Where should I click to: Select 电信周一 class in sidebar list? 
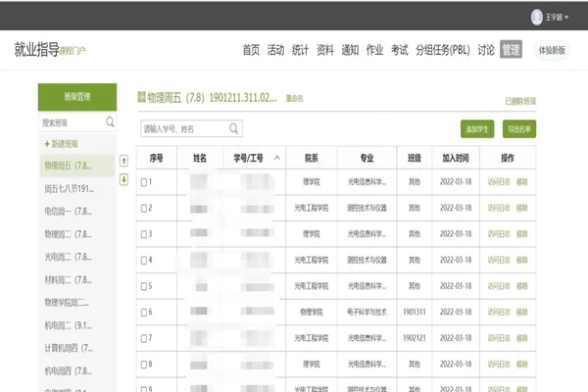pyautogui.click(x=69, y=211)
